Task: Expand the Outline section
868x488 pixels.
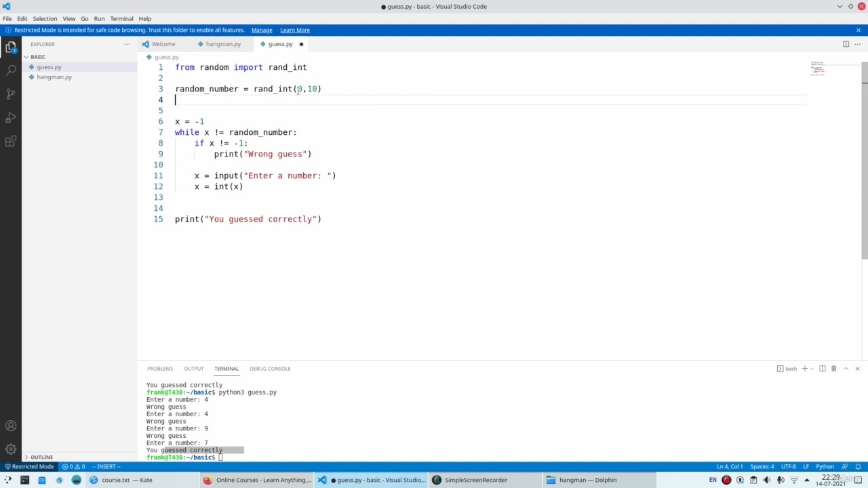Action: (79, 457)
